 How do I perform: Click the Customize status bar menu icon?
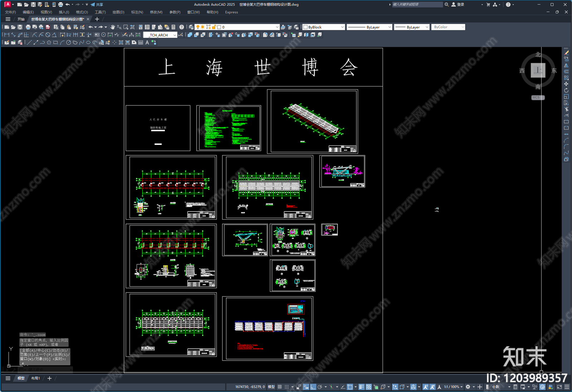(567, 387)
